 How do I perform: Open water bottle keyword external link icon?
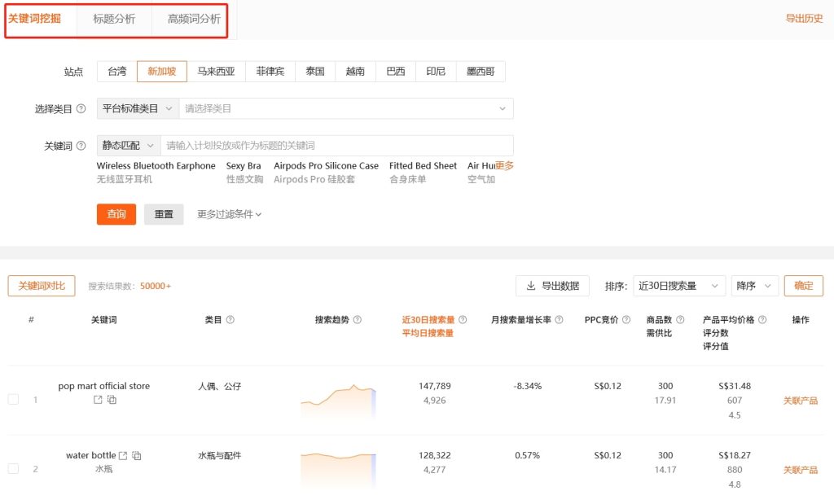click(123, 455)
